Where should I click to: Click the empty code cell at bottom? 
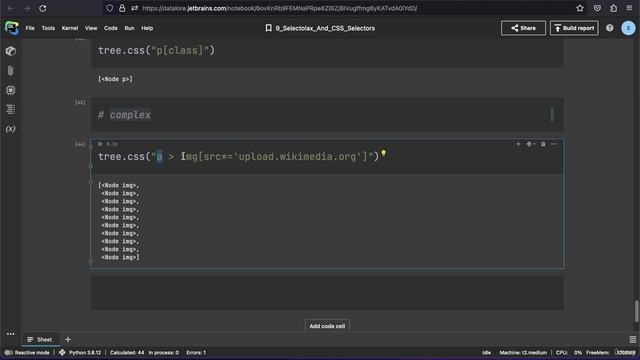(x=327, y=293)
